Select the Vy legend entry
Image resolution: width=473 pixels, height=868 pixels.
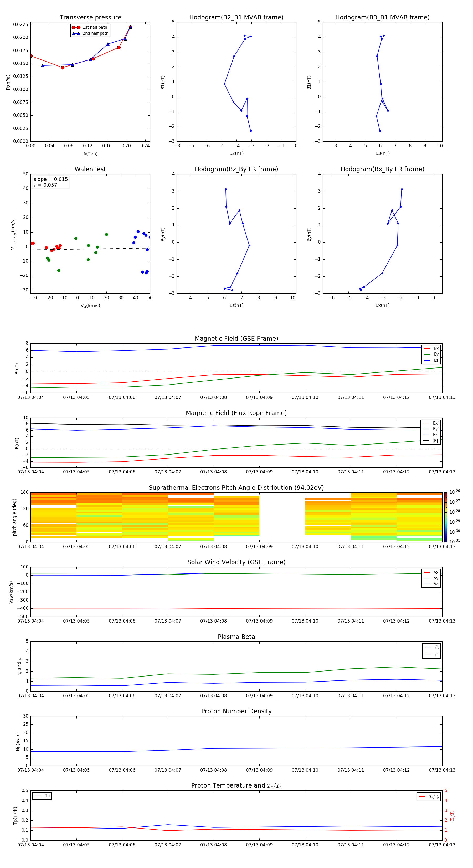pos(431,578)
